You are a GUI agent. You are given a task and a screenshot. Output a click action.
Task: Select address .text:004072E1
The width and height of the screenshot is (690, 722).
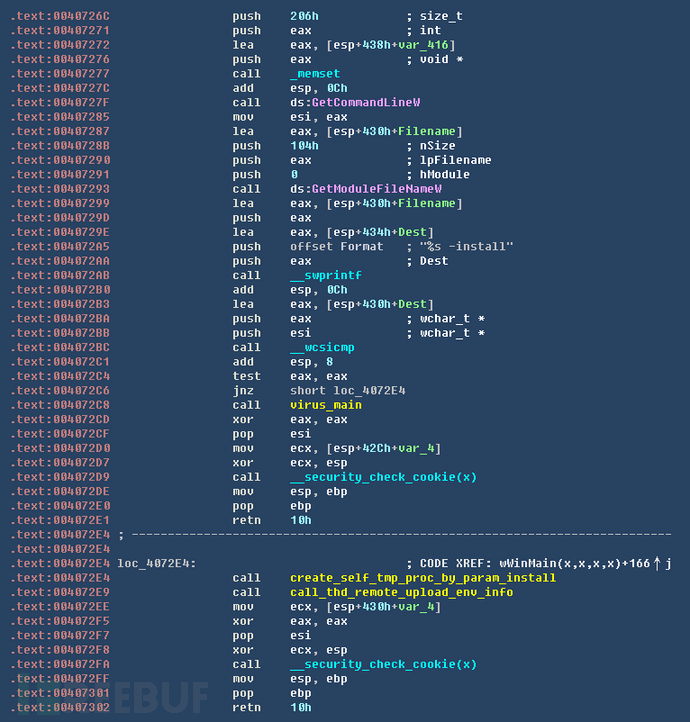[x=60, y=520]
